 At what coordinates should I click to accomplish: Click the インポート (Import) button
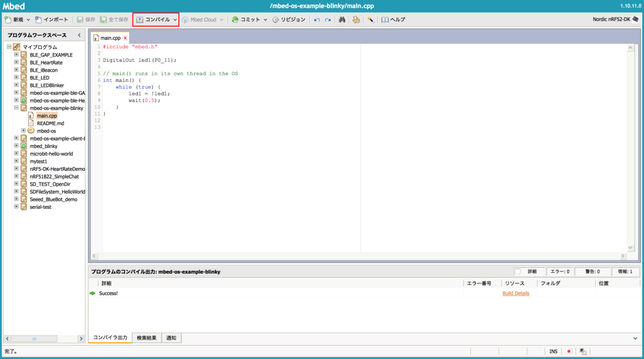(52, 19)
